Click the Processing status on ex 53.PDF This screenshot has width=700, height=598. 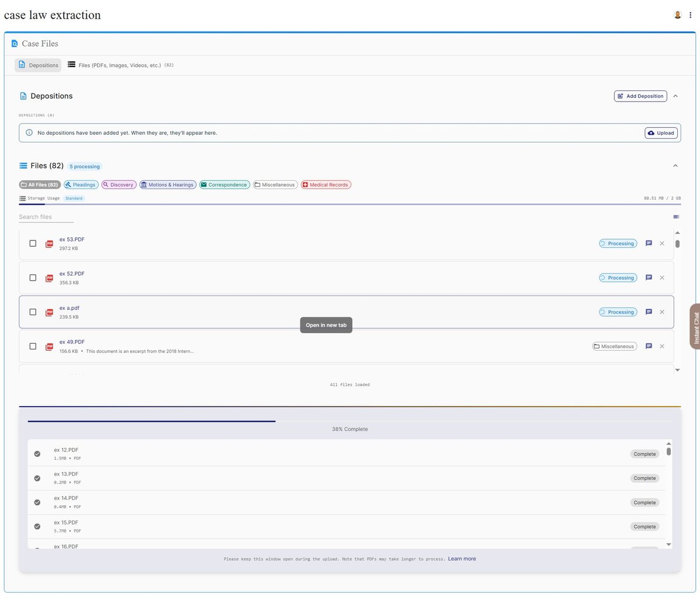618,244
